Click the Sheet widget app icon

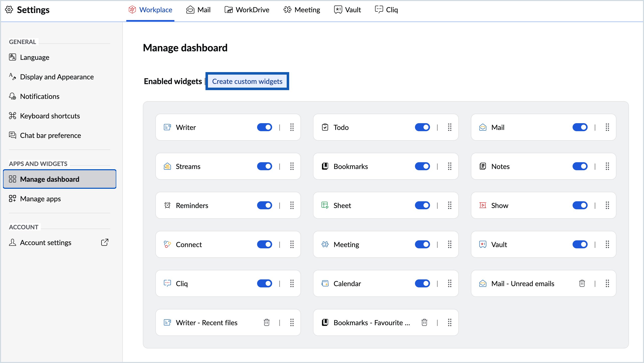(325, 205)
